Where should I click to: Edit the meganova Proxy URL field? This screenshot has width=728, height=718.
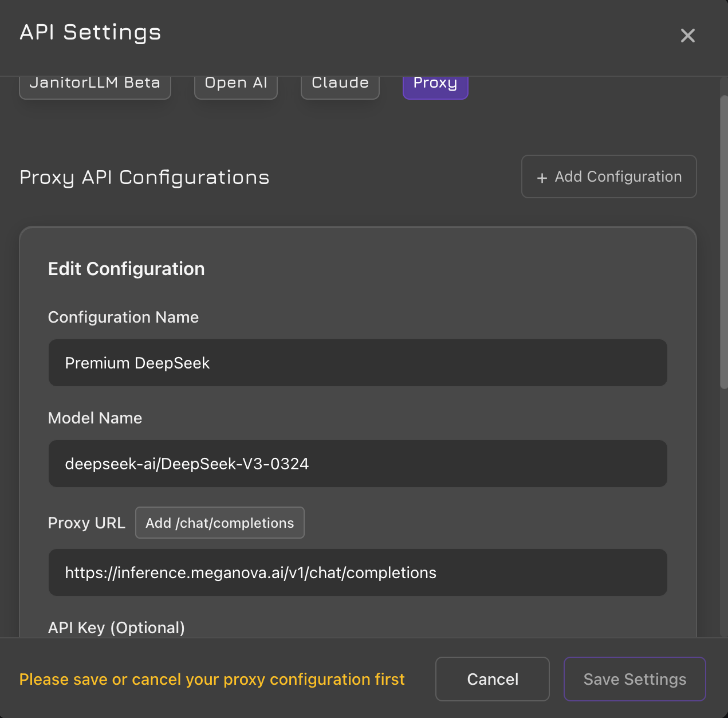click(x=357, y=572)
